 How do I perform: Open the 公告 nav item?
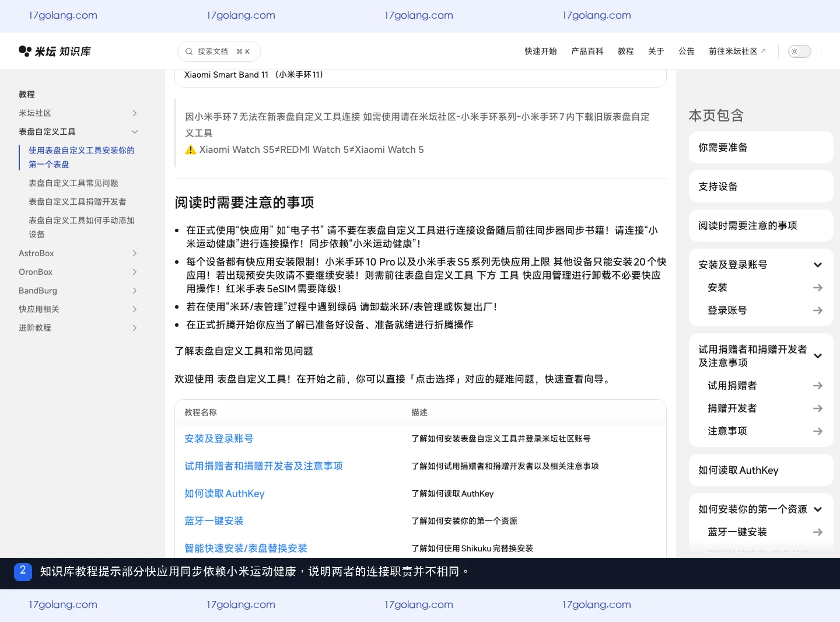[x=687, y=51]
